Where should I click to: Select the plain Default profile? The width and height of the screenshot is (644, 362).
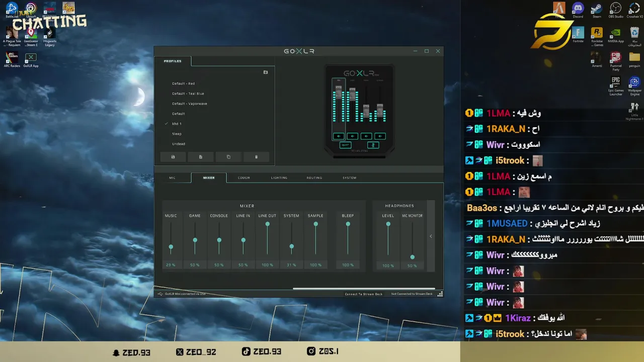click(x=178, y=114)
